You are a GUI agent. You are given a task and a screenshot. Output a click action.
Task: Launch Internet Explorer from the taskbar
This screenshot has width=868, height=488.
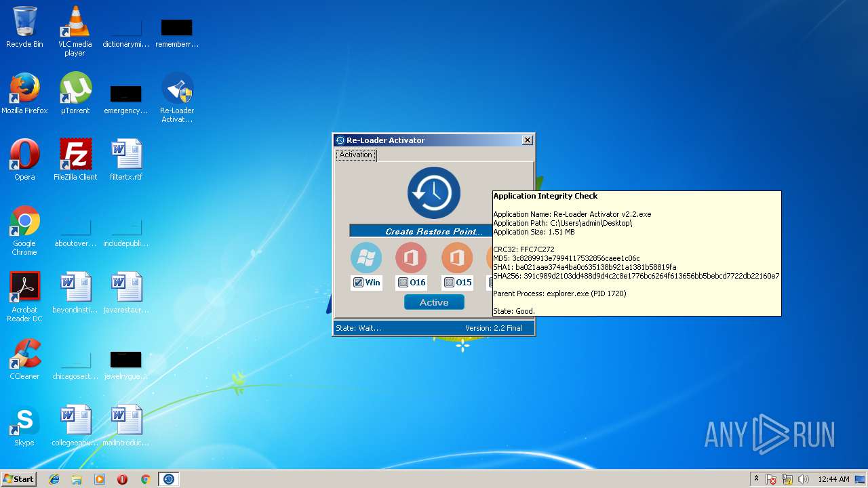coord(54,479)
